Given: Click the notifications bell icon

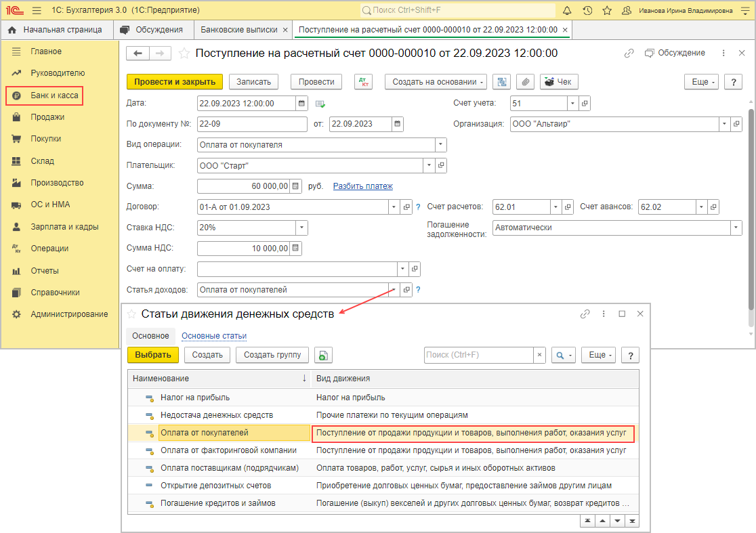Looking at the screenshot, I should (567, 11).
